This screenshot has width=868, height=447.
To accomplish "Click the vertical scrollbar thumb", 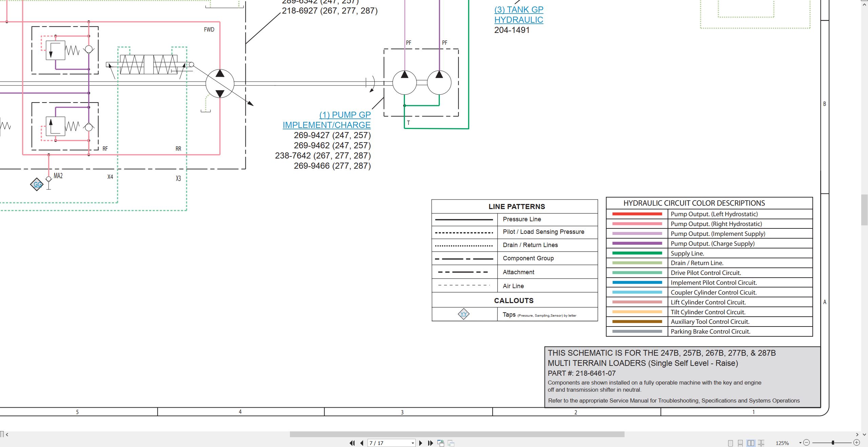I will click(864, 209).
